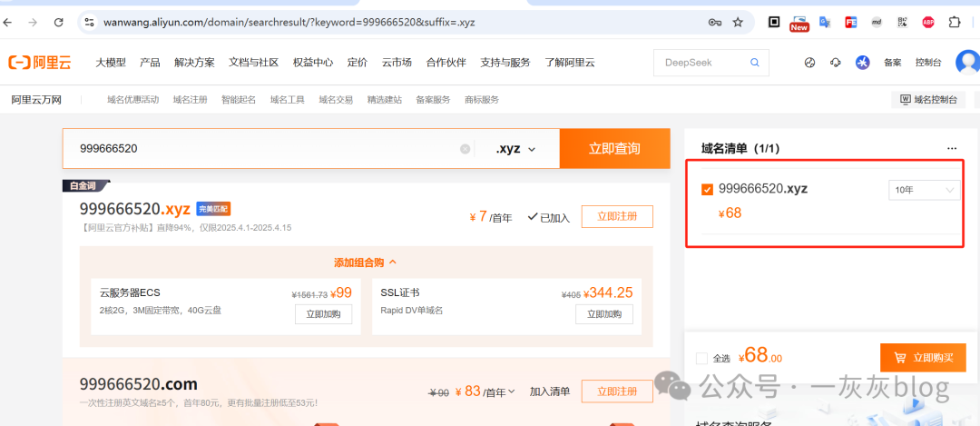Image resolution: width=980 pixels, height=426 pixels.
Task: Click 立即注册 for 999666520.com
Action: [617, 391]
